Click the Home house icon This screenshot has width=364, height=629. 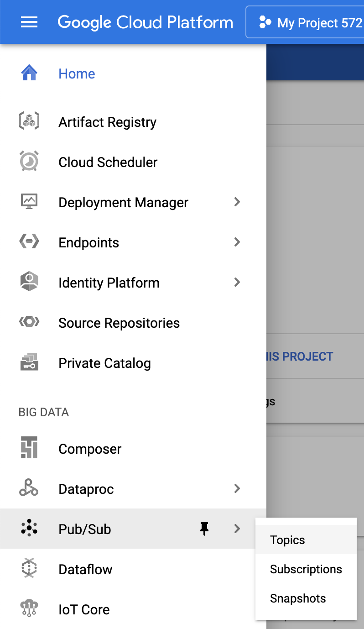[x=29, y=73]
